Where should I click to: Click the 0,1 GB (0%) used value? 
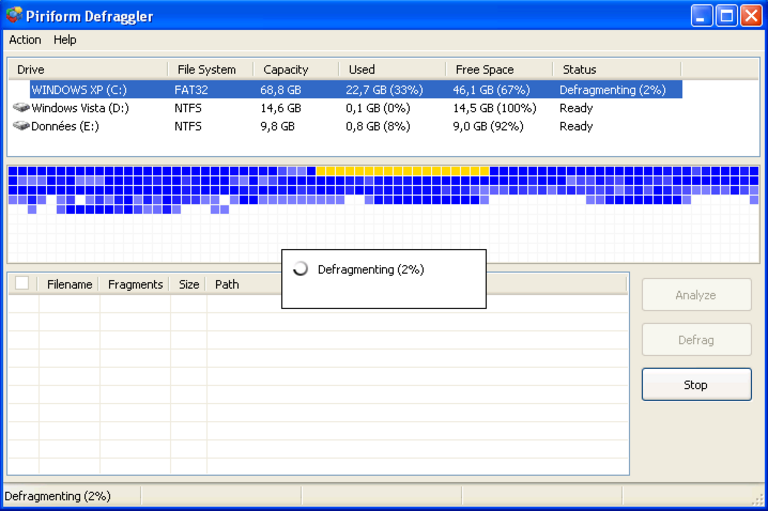378,108
